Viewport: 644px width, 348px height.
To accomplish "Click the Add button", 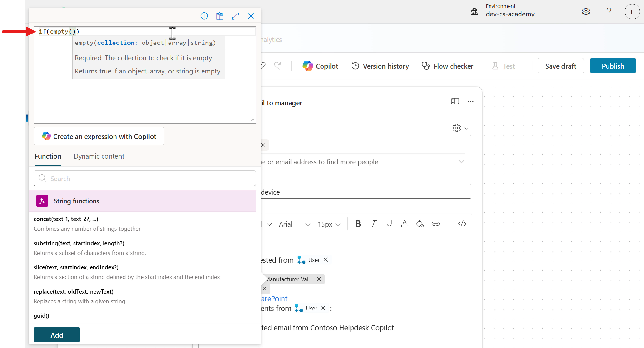I will point(57,335).
